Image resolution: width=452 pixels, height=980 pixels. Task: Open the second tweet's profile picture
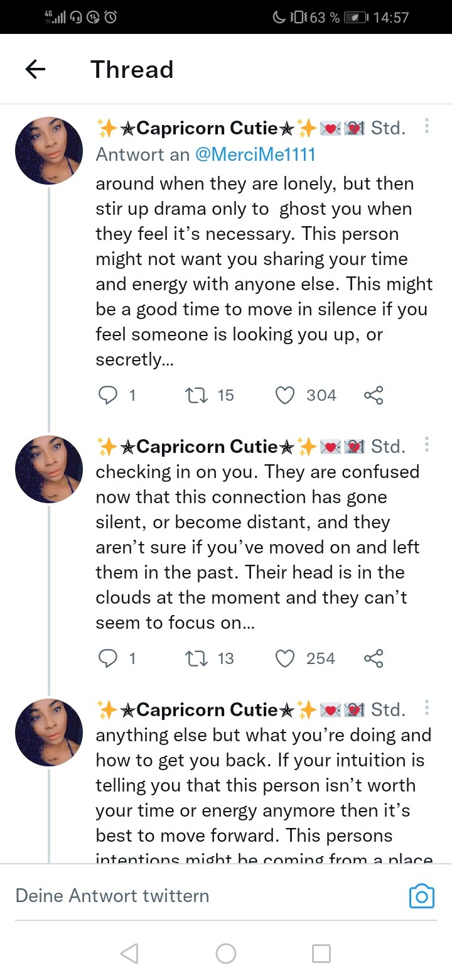click(x=49, y=469)
